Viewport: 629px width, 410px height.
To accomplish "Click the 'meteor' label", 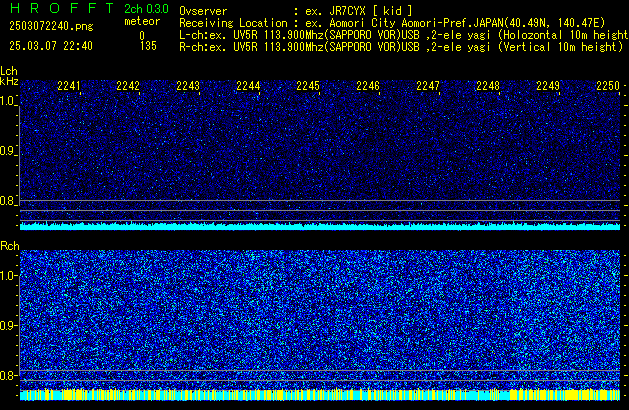I will point(142,21).
